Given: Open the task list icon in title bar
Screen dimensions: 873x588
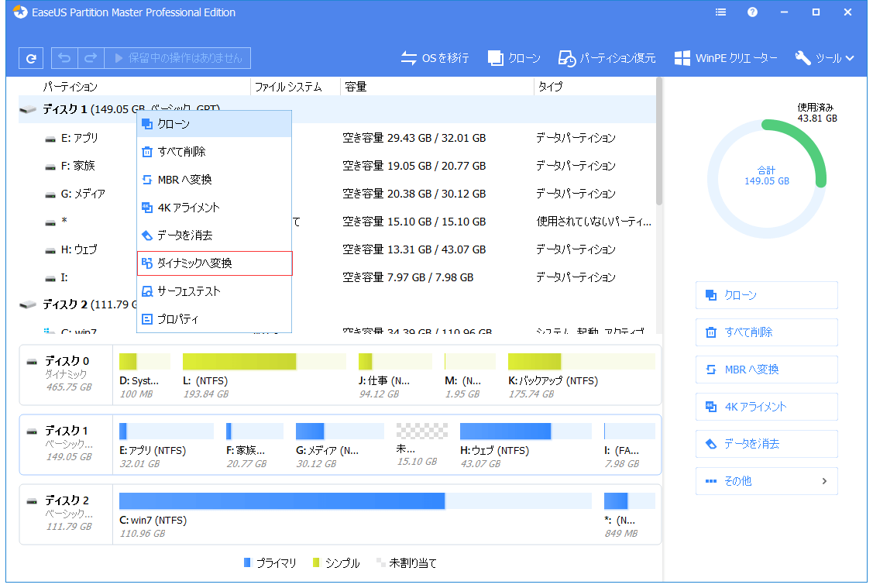Looking at the screenshot, I should pyautogui.click(x=721, y=12).
